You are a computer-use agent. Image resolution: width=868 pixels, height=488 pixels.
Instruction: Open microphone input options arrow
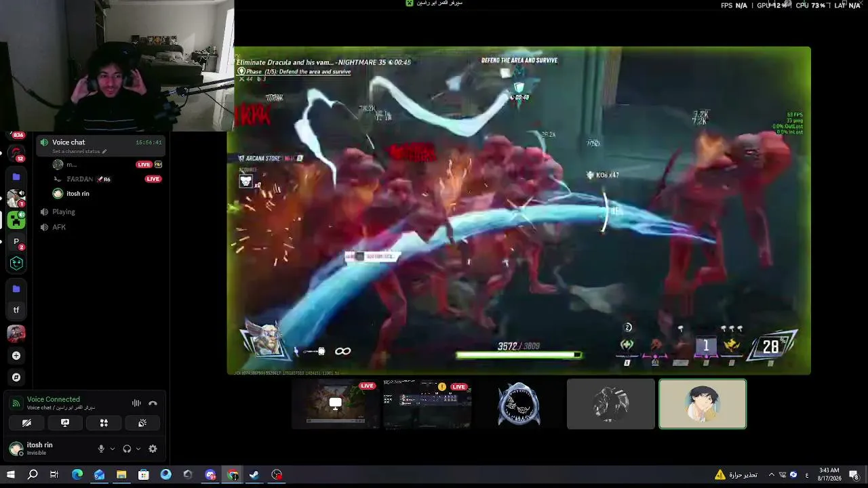[x=113, y=449]
